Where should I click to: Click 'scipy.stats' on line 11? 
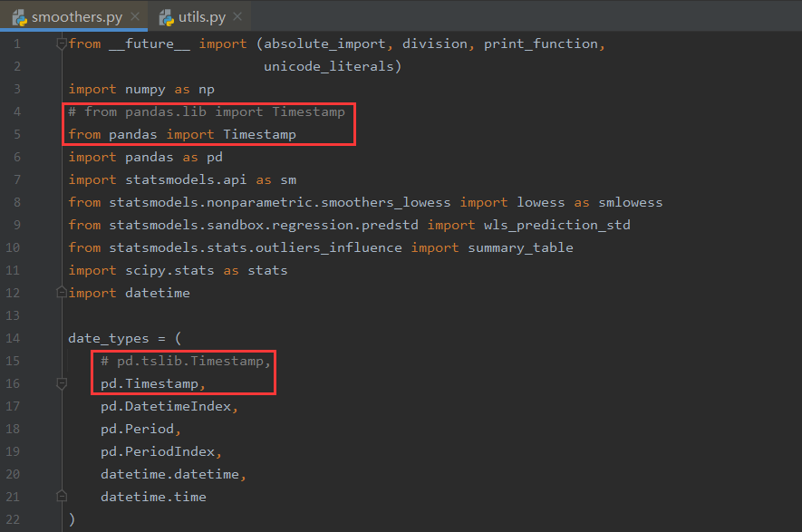click(x=169, y=270)
